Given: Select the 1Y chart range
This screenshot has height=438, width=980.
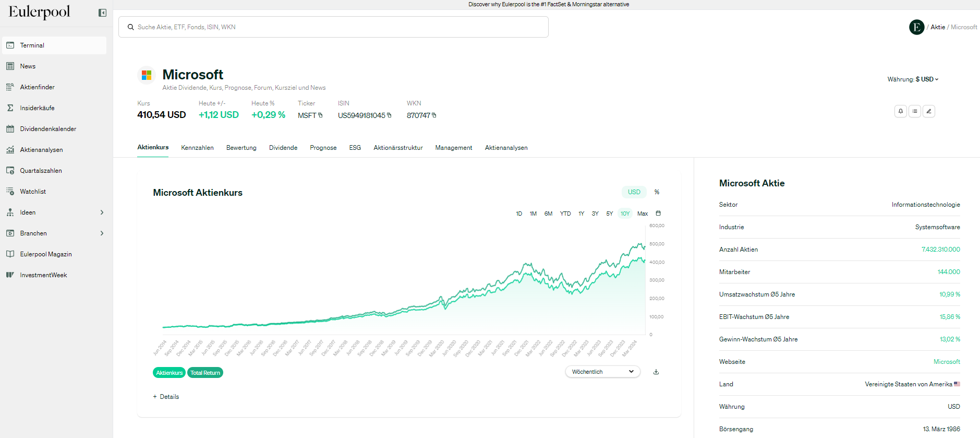Looking at the screenshot, I should (x=581, y=214).
